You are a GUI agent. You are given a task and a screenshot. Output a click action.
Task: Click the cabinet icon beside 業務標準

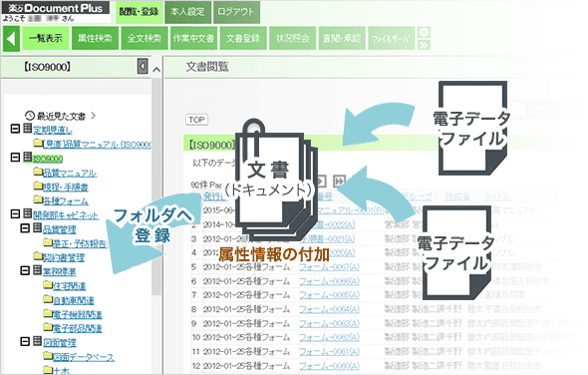click(x=37, y=270)
